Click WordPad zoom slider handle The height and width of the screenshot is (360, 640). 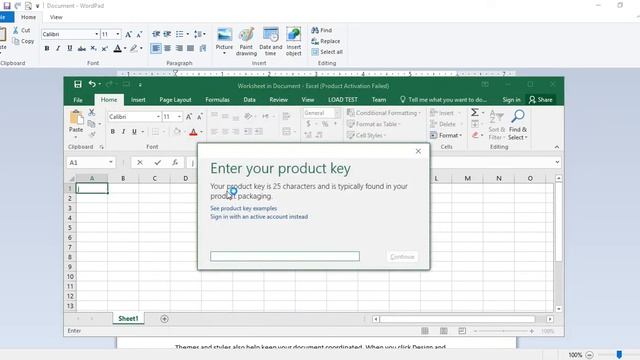619,355
